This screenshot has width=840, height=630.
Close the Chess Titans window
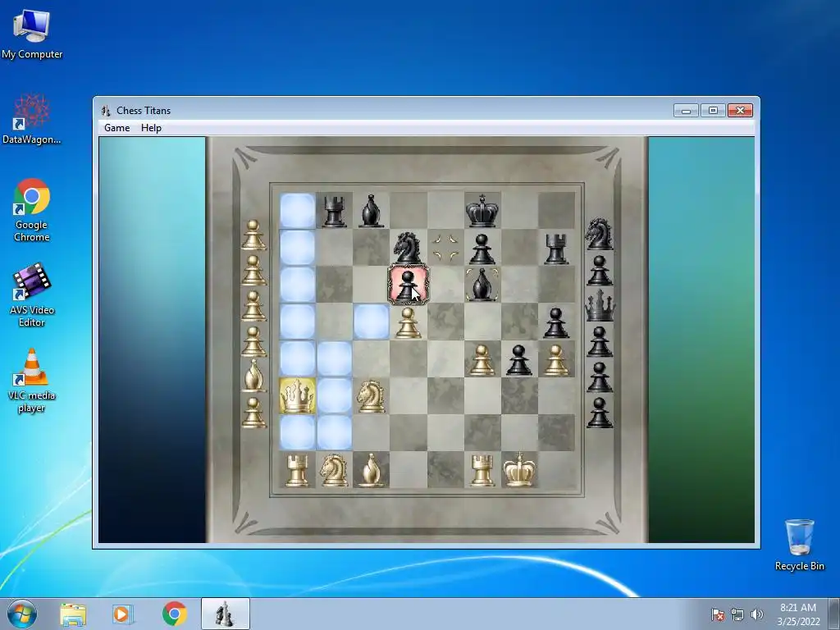point(741,111)
